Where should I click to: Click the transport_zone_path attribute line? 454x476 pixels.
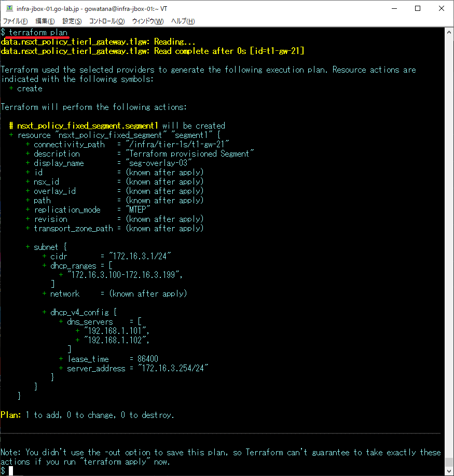(x=115, y=228)
